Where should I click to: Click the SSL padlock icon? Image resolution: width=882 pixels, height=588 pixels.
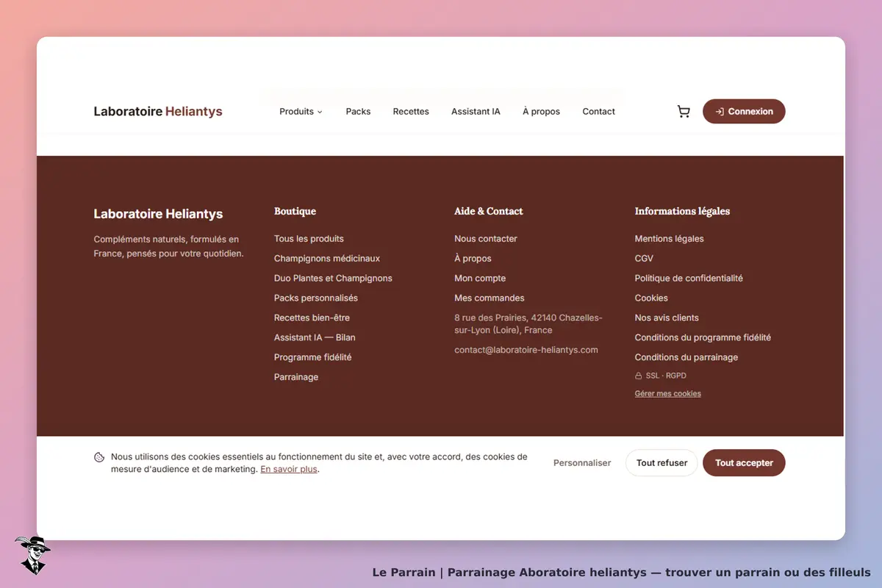click(x=639, y=376)
